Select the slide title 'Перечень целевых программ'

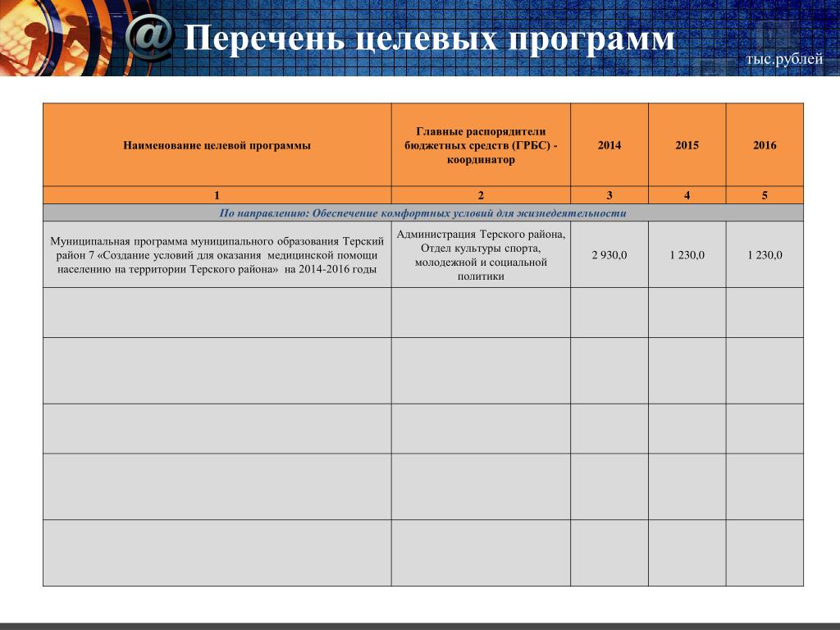coord(428,39)
